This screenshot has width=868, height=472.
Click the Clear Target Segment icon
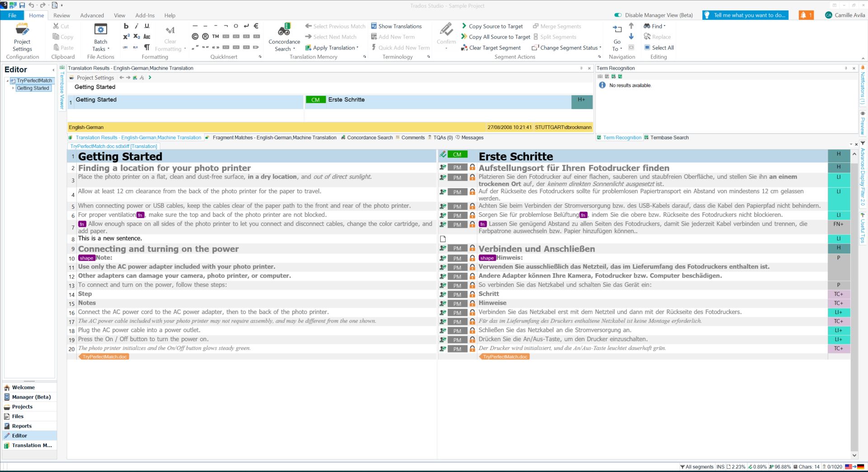(x=464, y=48)
